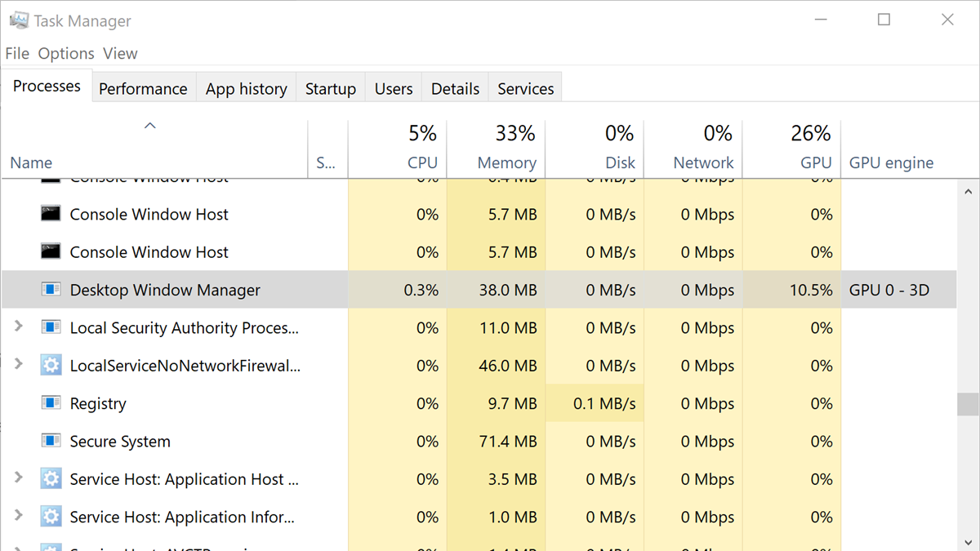Click the Service Host: Application Host gear icon
980x551 pixels.
(51, 479)
